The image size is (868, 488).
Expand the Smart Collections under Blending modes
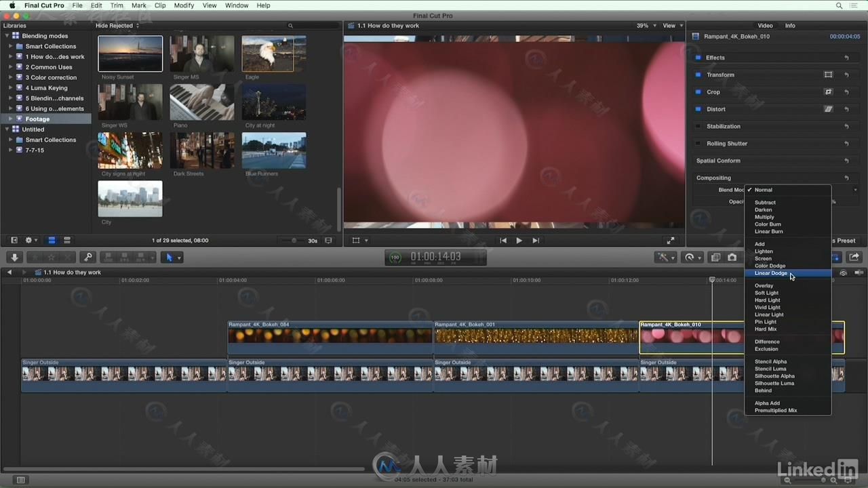click(x=10, y=46)
